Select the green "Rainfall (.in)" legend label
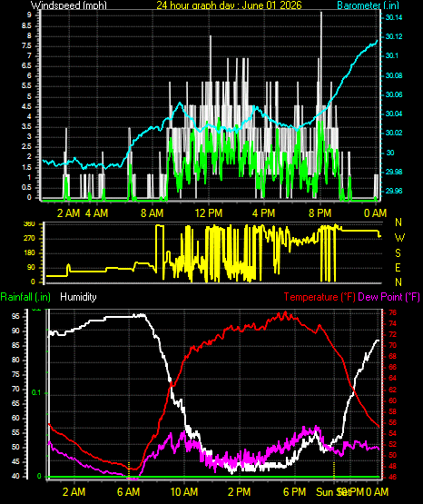This screenshot has width=423, height=504. pos(25,297)
